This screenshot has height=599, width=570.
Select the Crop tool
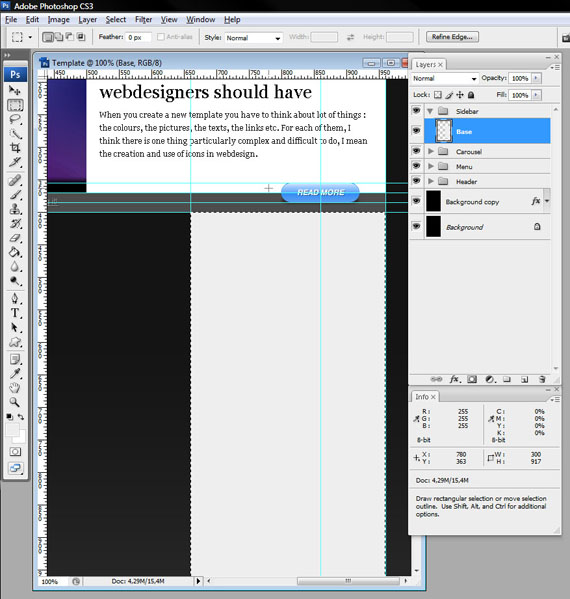pyautogui.click(x=15, y=148)
